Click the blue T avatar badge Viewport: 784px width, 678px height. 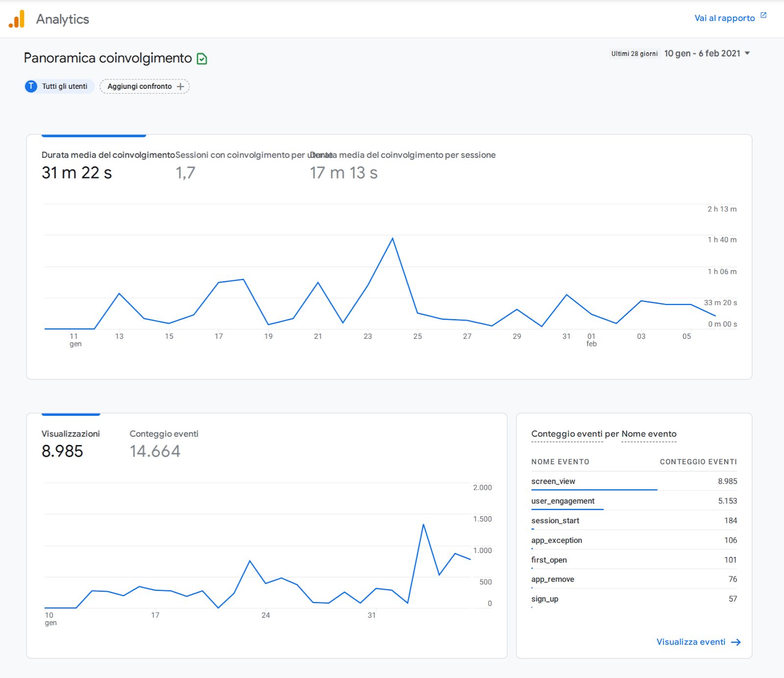[x=31, y=87]
